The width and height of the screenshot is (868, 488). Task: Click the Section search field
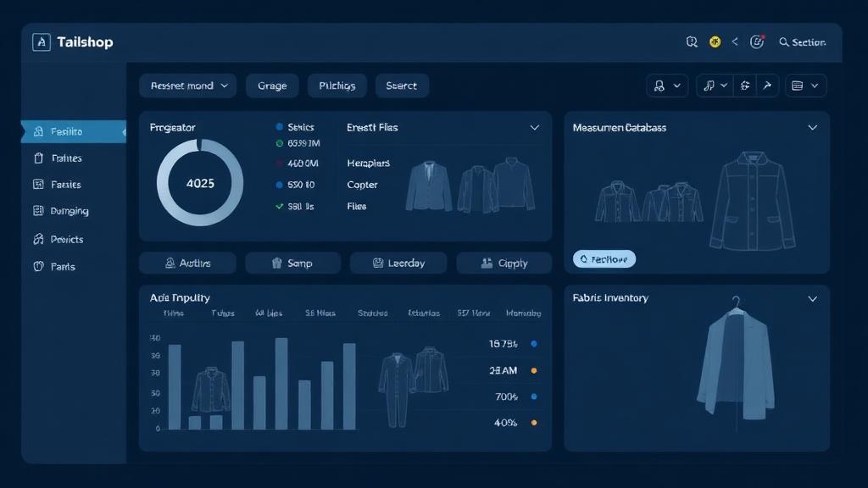[x=802, y=41]
